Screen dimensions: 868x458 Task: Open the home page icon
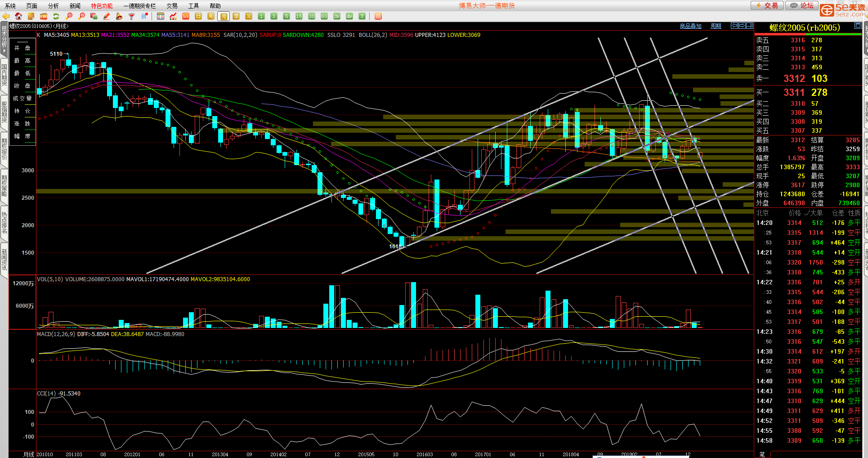coord(18,16)
